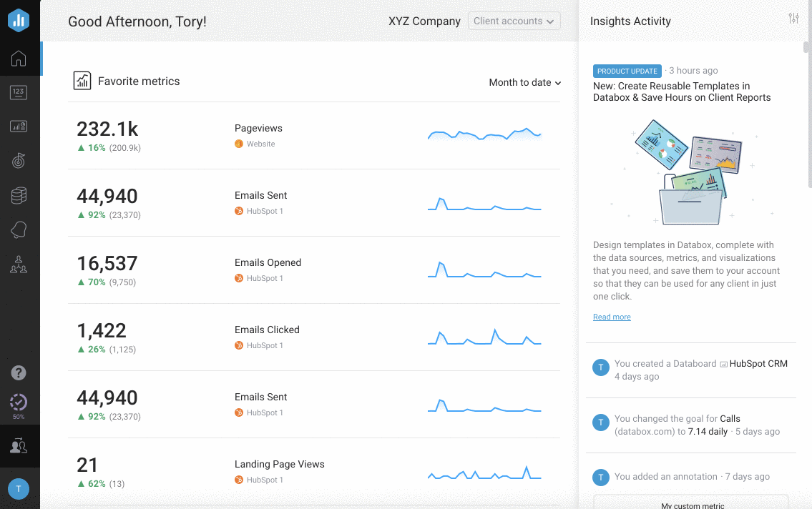Click the HubSpot icon under Emails Clicked
This screenshot has width=812, height=509.
click(239, 345)
